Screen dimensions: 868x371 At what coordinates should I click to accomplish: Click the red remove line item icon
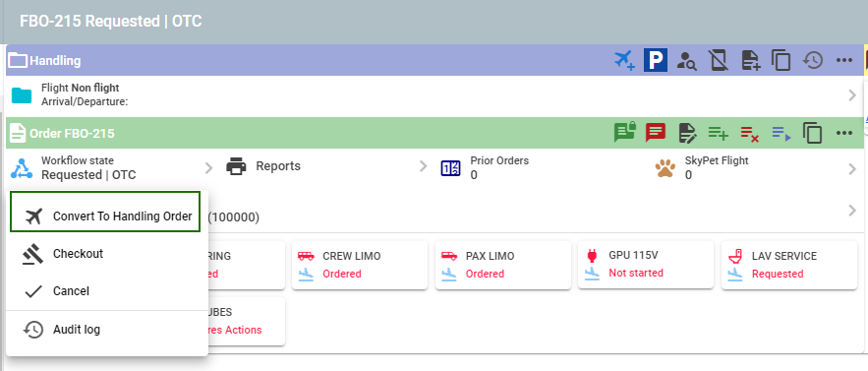[750, 133]
